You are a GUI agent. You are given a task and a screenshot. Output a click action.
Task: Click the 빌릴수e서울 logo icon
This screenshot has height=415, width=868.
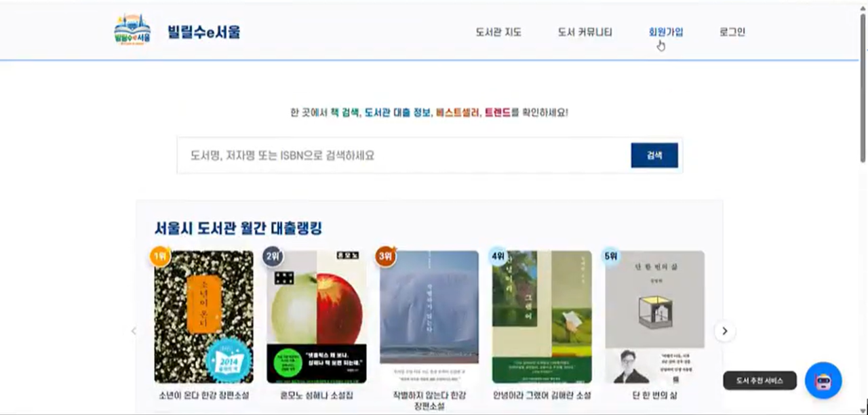[x=132, y=31]
